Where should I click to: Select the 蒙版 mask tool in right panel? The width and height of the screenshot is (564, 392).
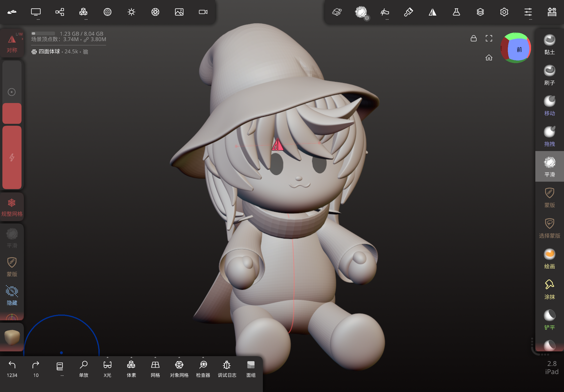point(549,197)
